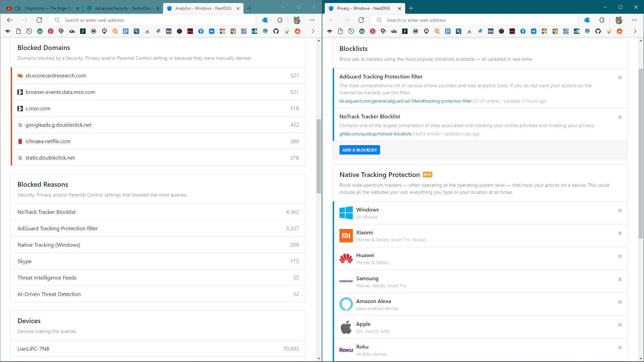Click the address bar in the right window
644x362 pixels.
476,20
